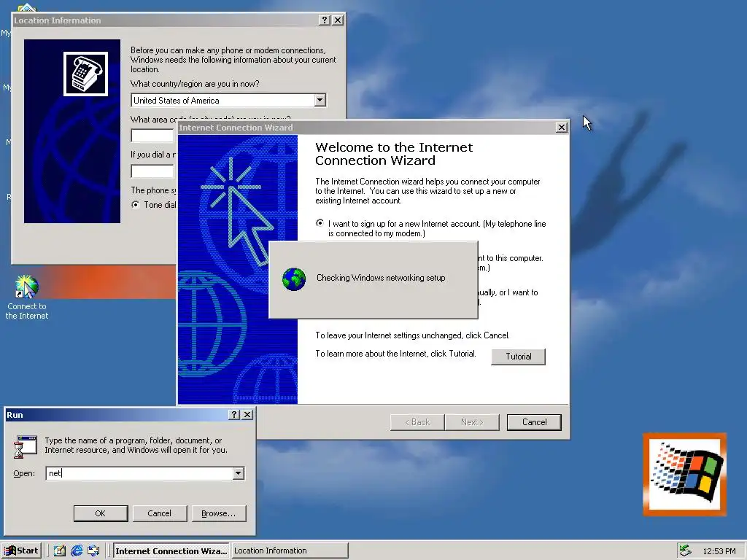Open the United States of America country combo box
This screenshot has width=747, height=560.
tap(228, 101)
